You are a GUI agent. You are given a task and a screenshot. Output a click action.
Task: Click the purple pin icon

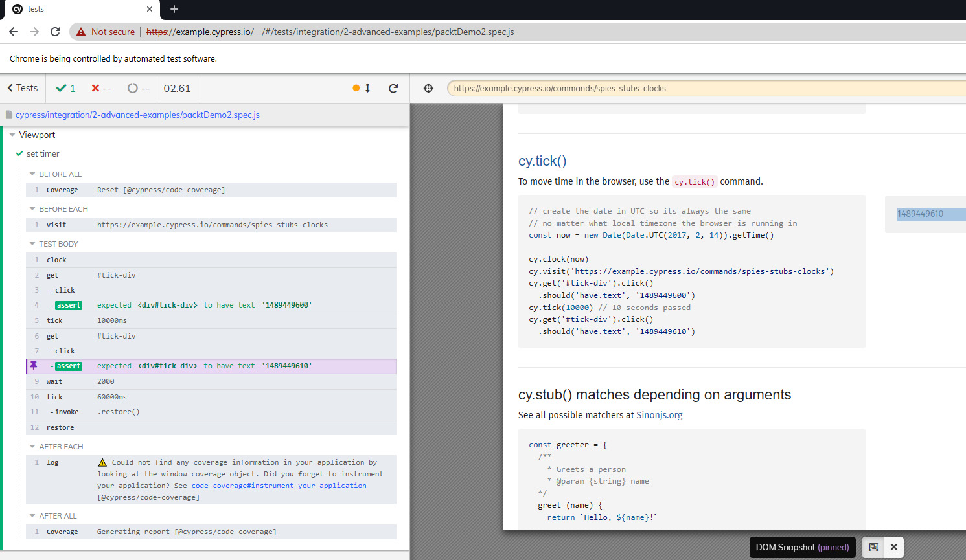tap(34, 366)
